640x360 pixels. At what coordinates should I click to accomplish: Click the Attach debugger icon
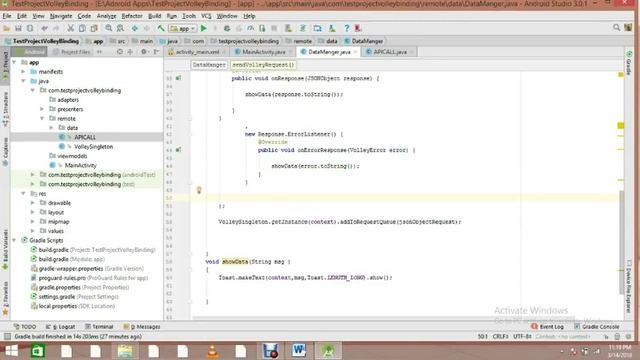[x=262, y=28]
